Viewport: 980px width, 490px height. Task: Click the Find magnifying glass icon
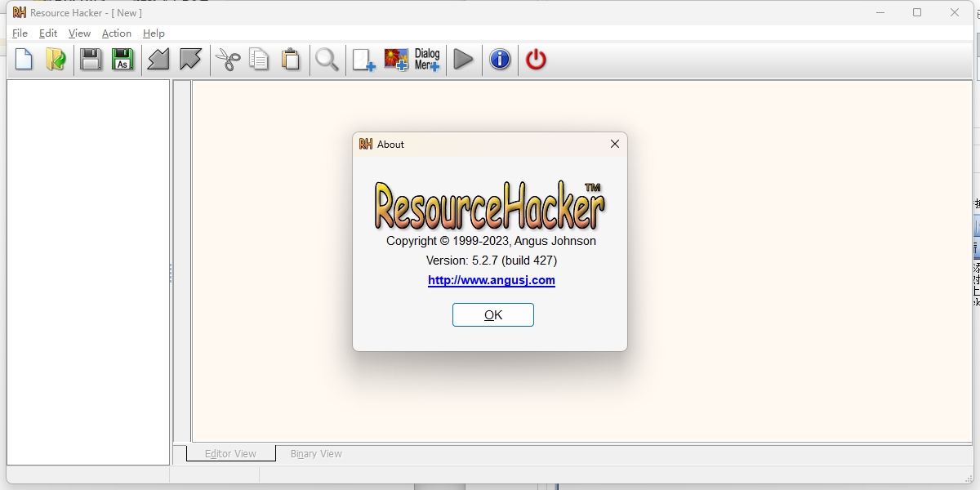pyautogui.click(x=327, y=60)
